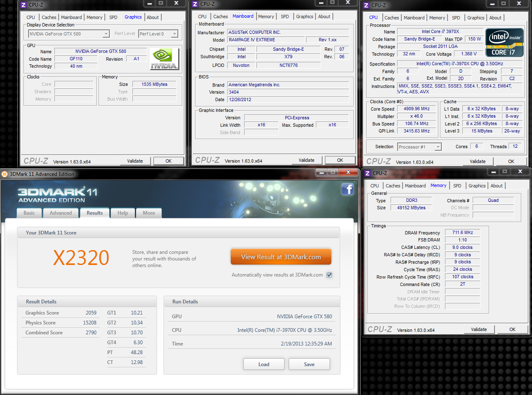This screenshot has height=395, width=532.
Task: Open SPD tab in the Graphics CPU-Z window
Action: coord(113,17)
